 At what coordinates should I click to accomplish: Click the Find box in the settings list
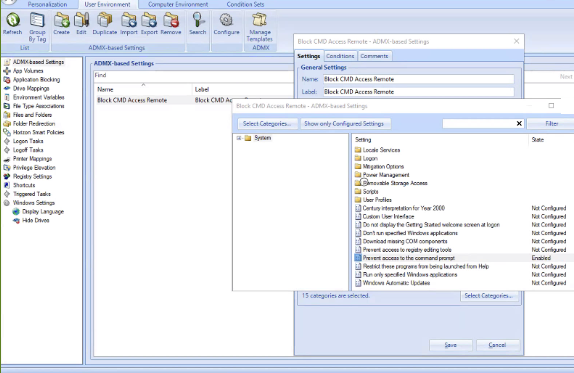(194, 75)
